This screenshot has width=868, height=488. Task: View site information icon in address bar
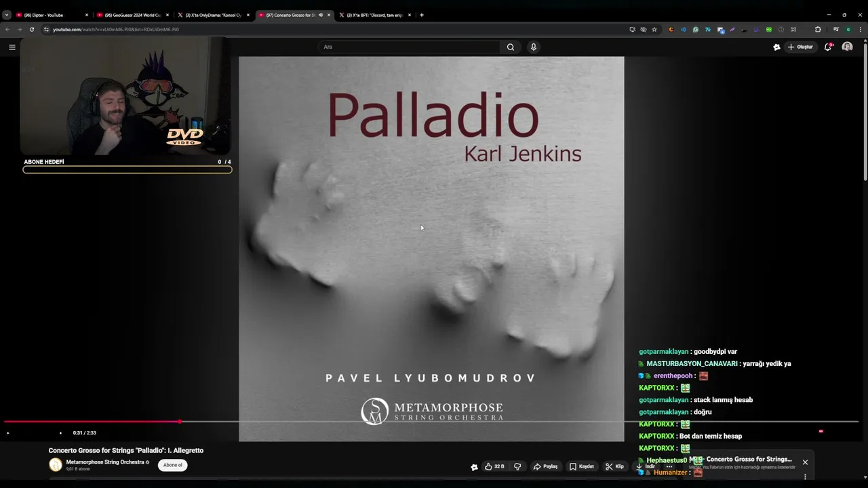click(x=46, y=30)
